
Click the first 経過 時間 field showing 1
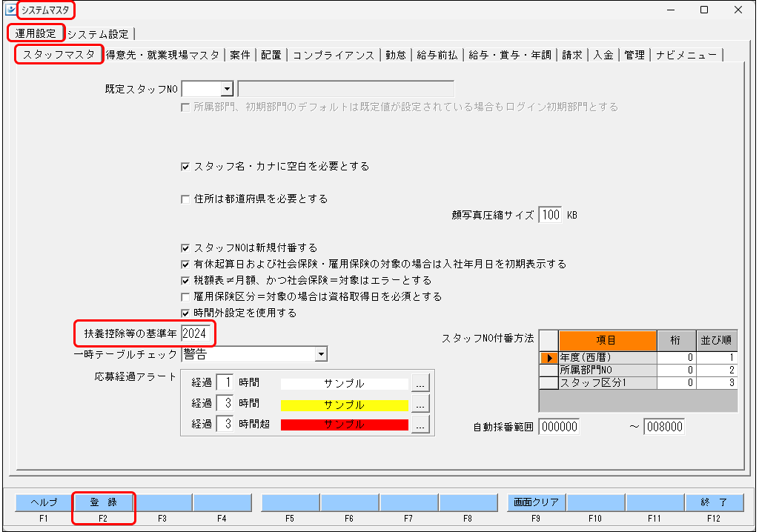[x=225, y=382]
